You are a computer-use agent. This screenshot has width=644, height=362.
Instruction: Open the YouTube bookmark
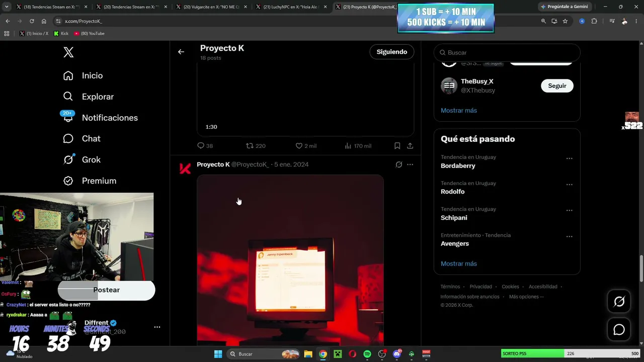pos(90,33)
